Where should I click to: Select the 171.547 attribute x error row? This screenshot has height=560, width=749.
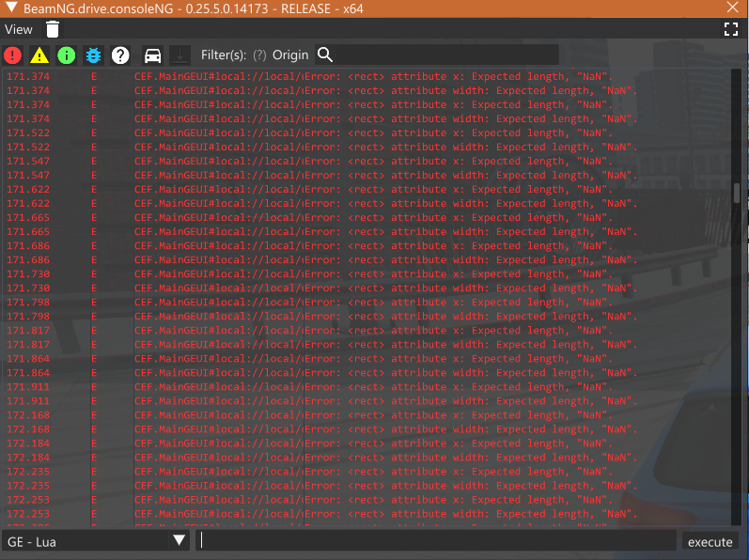pos(367,161)
